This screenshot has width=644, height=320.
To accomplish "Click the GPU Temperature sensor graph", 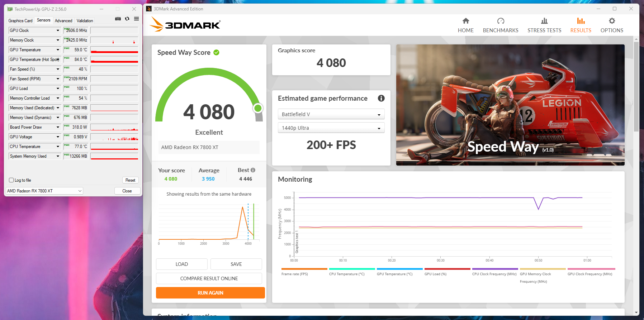I will point(114,50).
